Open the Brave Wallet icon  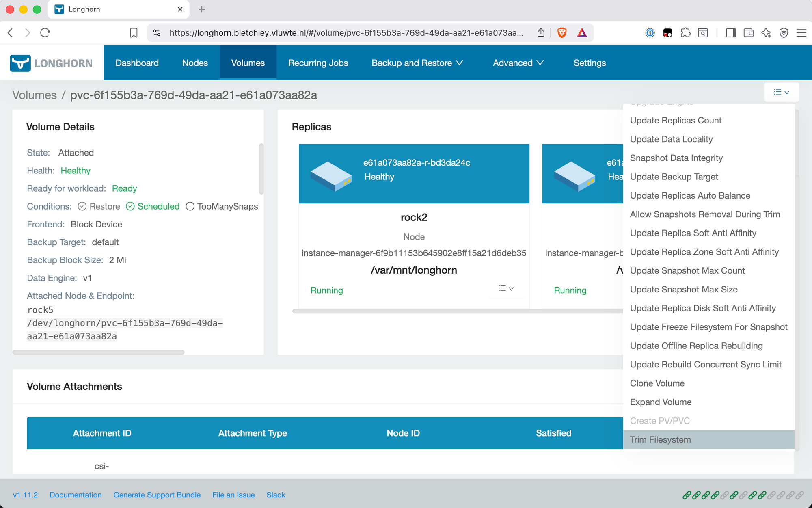point(749,32)
